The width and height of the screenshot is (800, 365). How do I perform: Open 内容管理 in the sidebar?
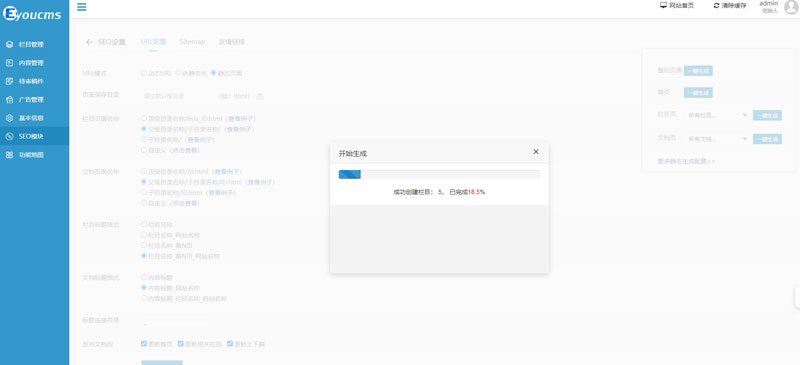[x=34, y=63]
